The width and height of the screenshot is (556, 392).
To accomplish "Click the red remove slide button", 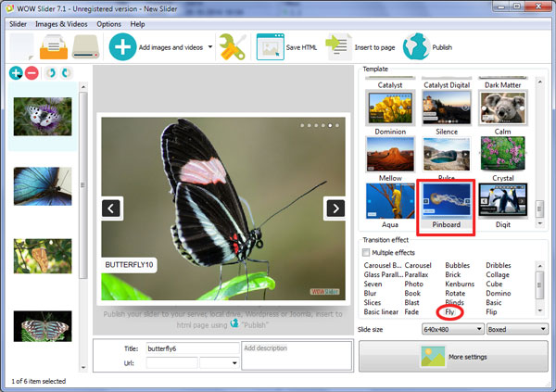I will pyautogui.click(x=32, y=73).
